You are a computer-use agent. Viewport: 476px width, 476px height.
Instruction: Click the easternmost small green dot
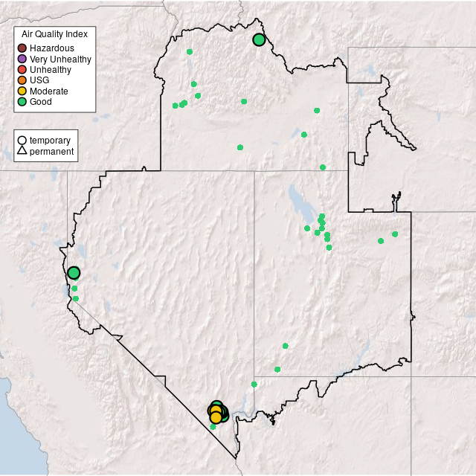pos(395,234)
